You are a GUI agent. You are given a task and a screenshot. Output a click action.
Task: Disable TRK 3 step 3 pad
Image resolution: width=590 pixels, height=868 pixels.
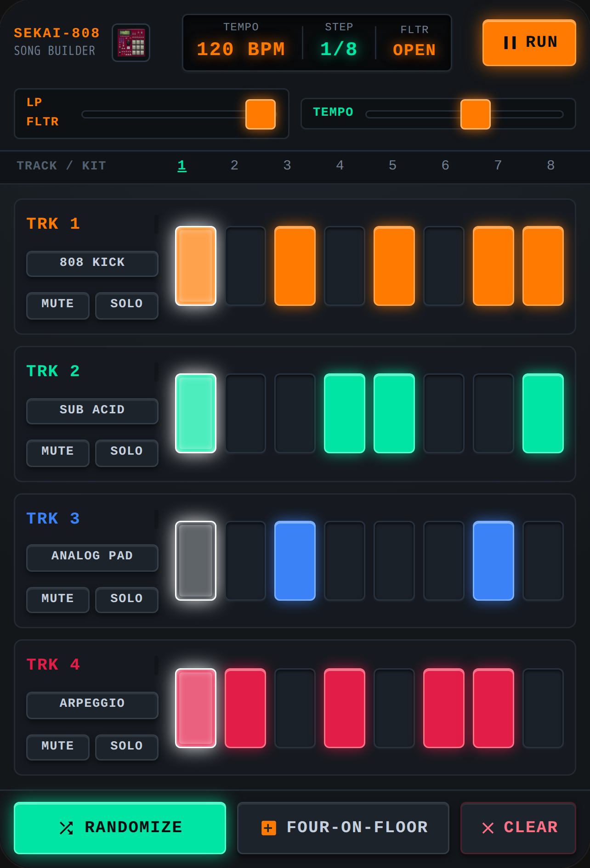tap(295, 561)
